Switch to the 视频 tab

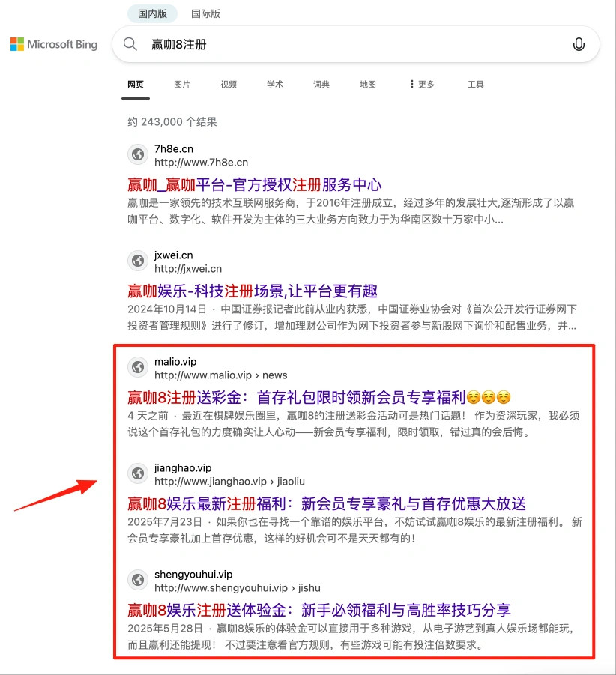(x=228, y=84)
